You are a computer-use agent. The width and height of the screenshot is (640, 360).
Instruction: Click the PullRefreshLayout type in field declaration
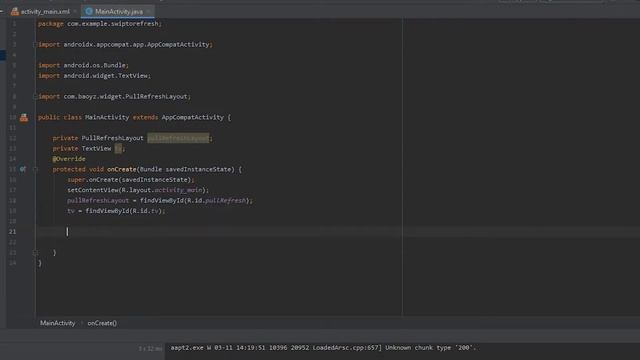click(x=113, y=138)
